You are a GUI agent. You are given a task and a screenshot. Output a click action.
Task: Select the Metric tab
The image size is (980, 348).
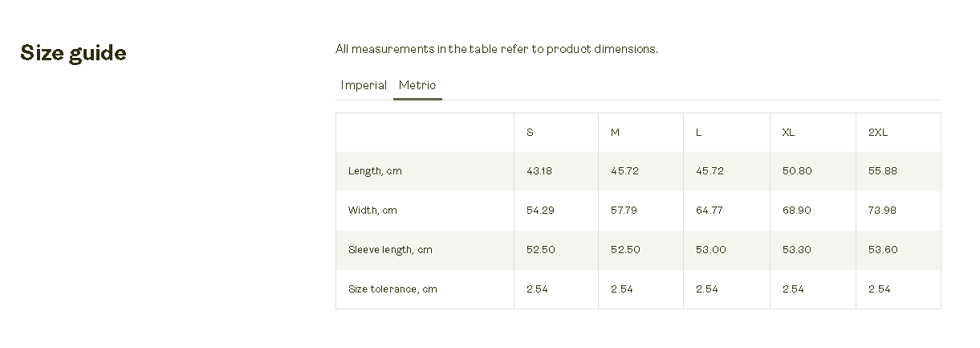point(417,85)
